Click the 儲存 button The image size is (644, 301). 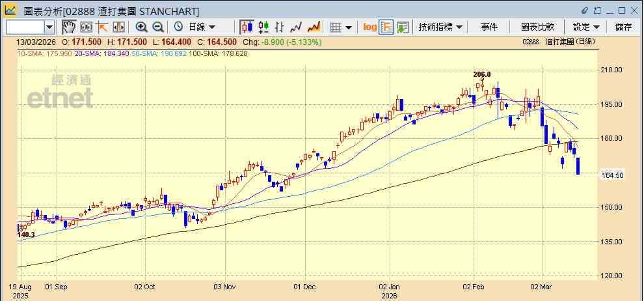tap(623, 27)
